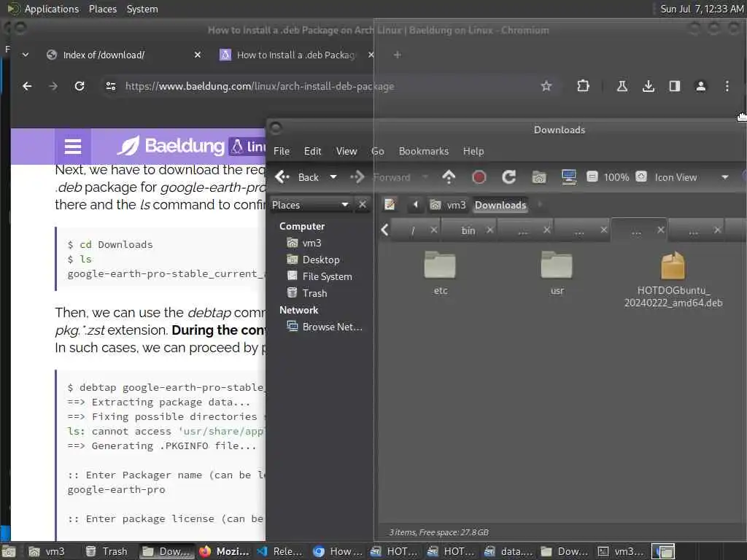Open Chromium three-dot menu
747x560 pixels.
click(727, 86)
